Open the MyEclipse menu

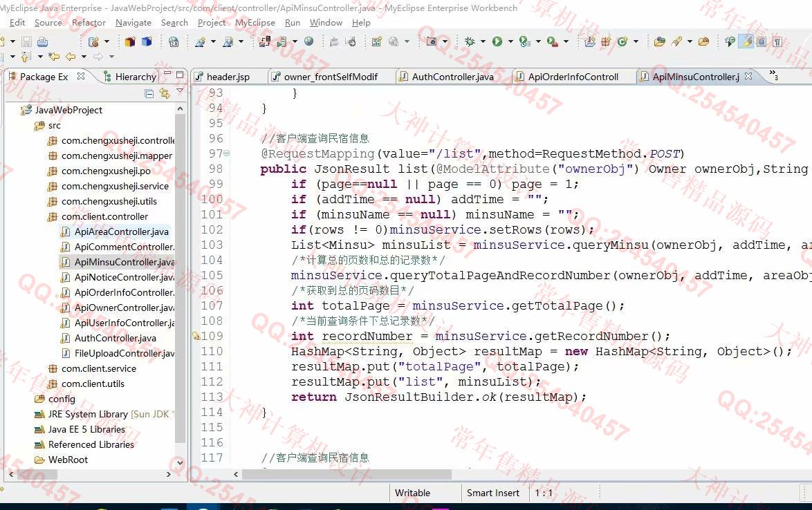coord(255,23)
